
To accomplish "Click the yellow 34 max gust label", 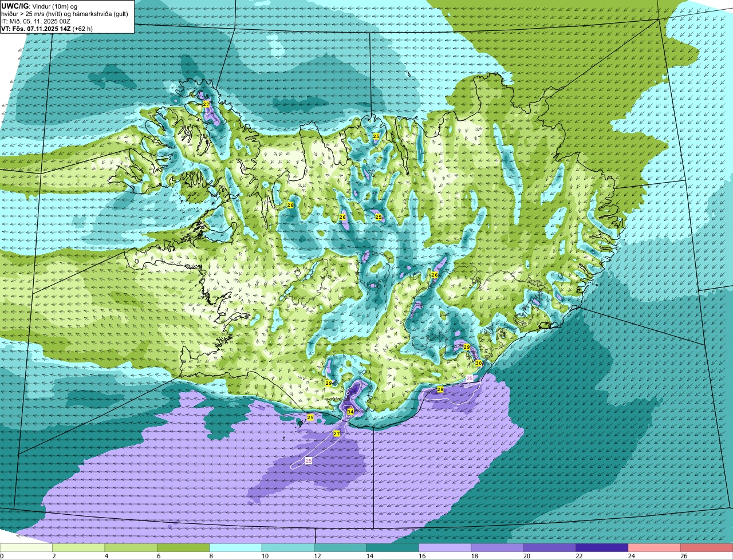I will tap(350, 412).
